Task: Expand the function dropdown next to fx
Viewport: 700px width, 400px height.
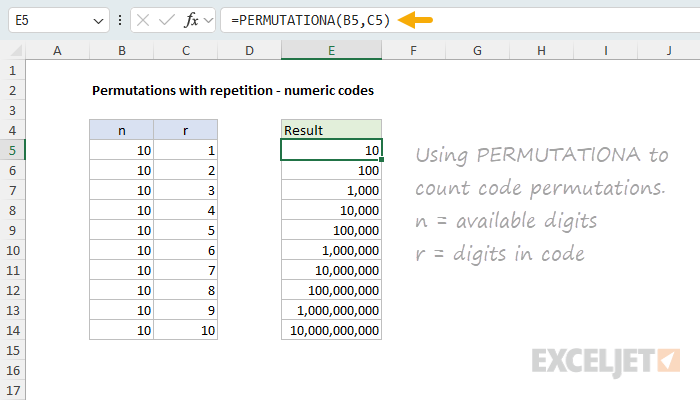Action: [208, 21]
